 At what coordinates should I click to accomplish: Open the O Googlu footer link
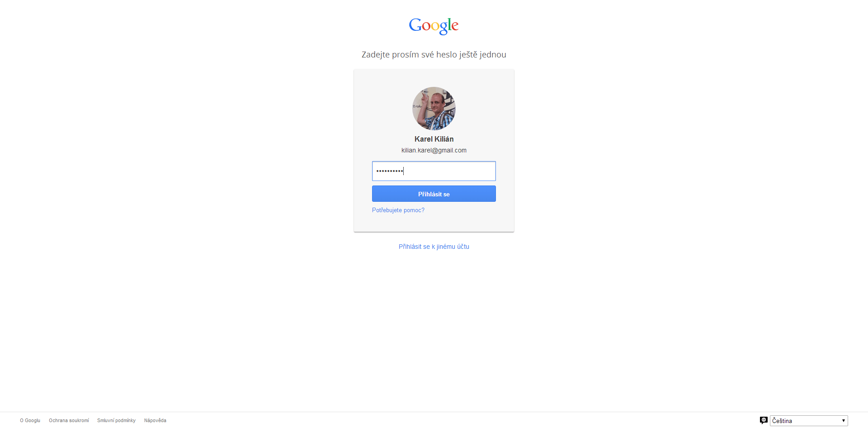(x=30, y=421)
